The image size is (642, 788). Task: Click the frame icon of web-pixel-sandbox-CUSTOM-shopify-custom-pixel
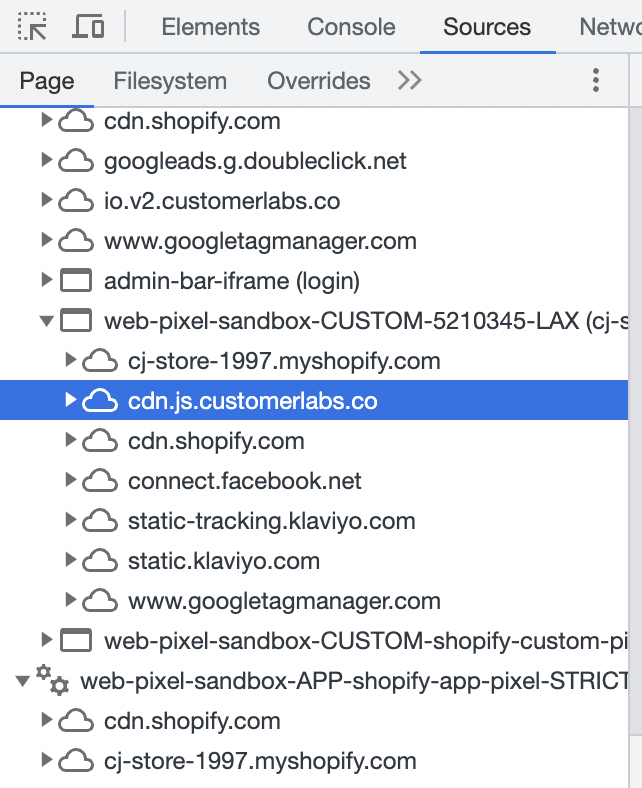[x=76, y=641]
